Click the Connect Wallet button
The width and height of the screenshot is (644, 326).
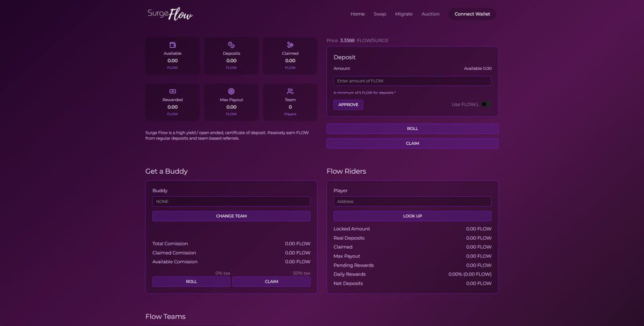click(x=472, y=14)
